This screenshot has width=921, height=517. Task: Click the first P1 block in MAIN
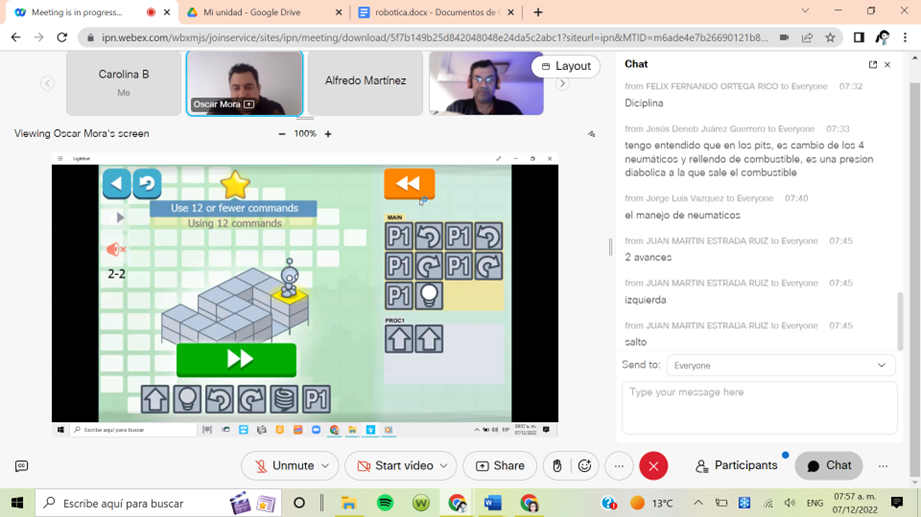coord(399,237)
